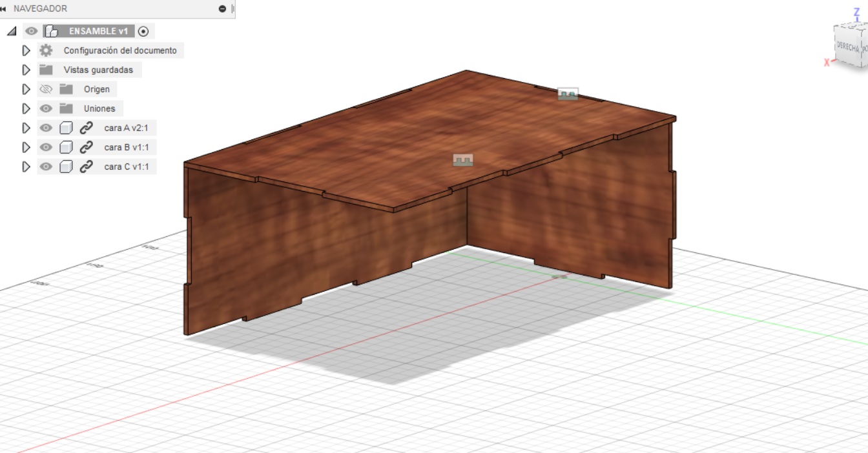Click the link icon of cara B v1:1
Viewport: 868px width, 453px height.
87,147
